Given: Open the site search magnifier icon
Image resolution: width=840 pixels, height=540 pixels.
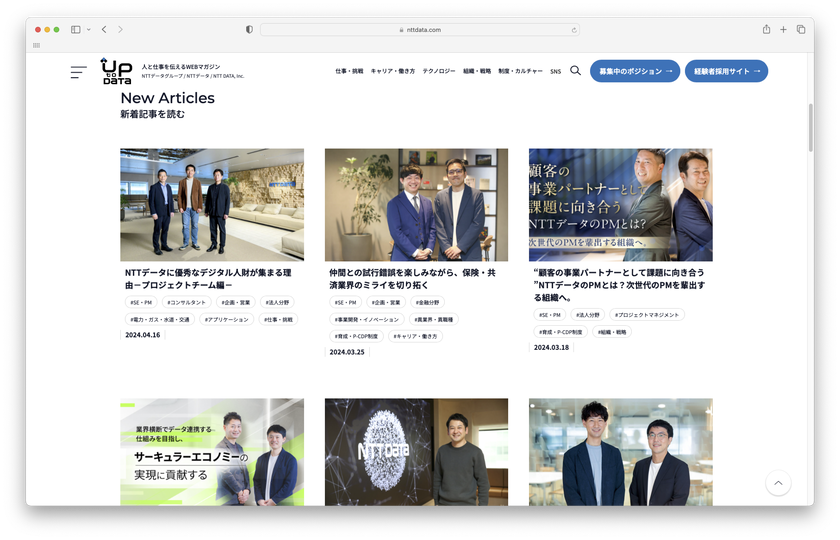Looking at the screenshot, I should [x=575, y=71].
